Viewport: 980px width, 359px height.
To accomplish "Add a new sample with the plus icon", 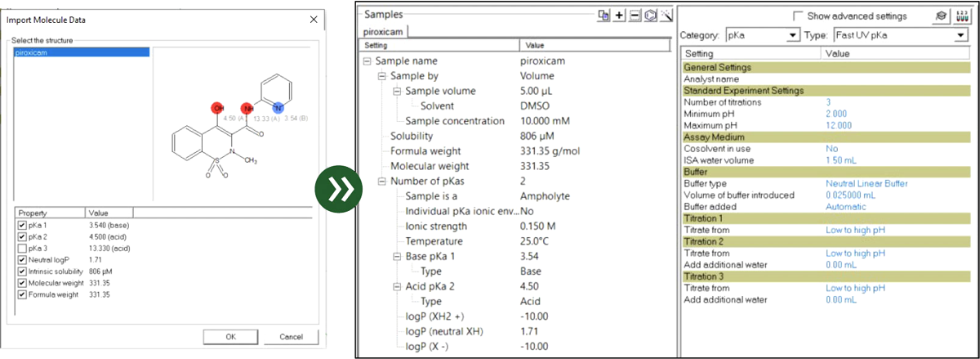I will [620, 15].
